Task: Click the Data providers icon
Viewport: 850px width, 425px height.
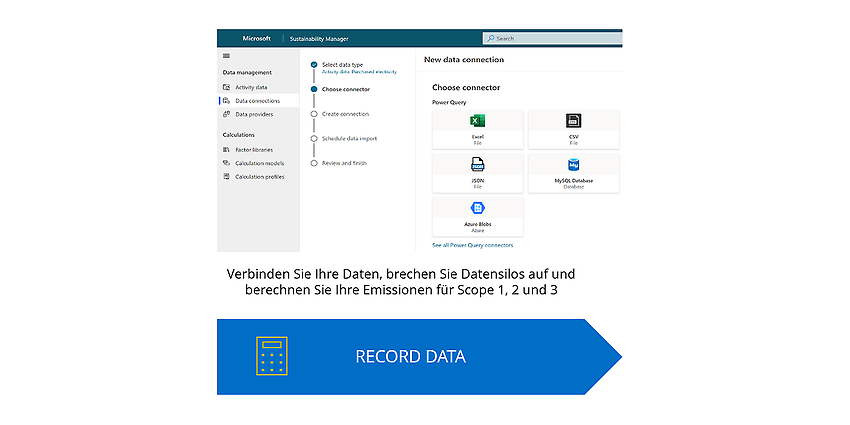Action: pos(227,114)
